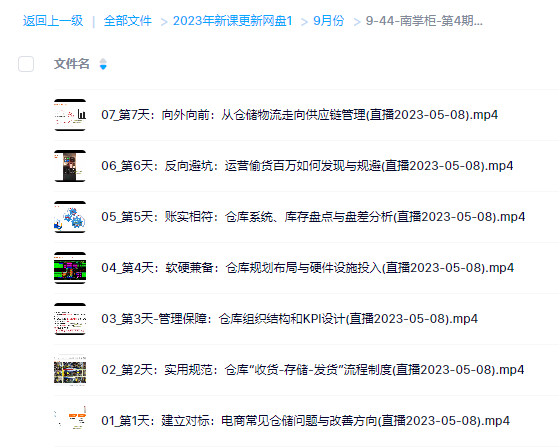Select file 02_第2天：实用规范 收货-存储-发货
559x448 pixels.
click(x=313, y=370)
